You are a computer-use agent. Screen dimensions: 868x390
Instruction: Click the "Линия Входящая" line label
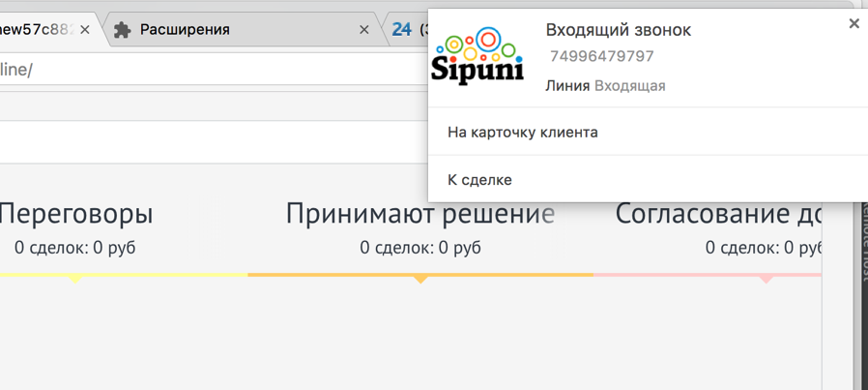point(605,86)
